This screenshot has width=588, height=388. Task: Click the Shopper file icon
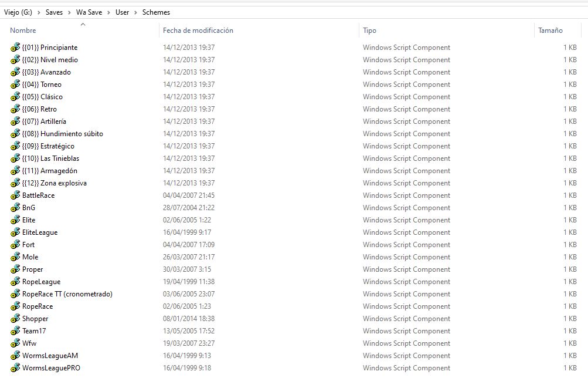(x=15, y=319)
